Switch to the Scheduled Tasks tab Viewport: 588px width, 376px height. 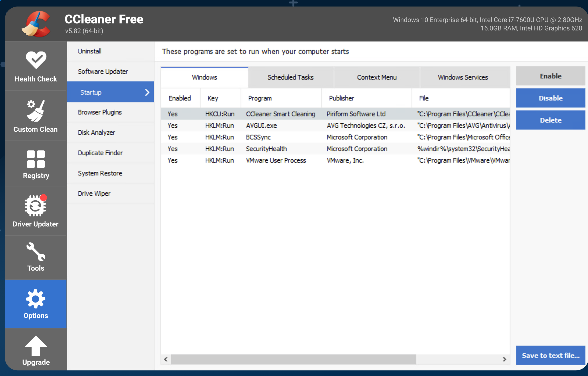pos(291,77)
